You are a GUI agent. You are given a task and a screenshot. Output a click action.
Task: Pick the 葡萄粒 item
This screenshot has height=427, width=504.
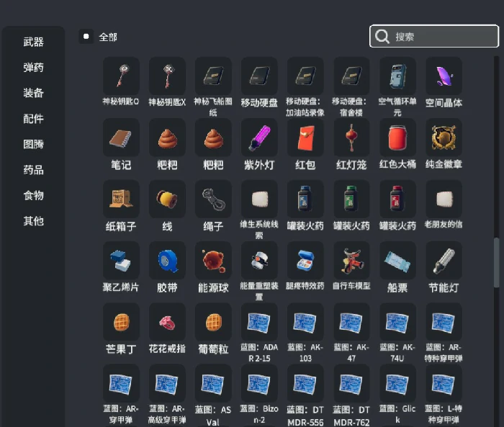pyautogui.click(x=213, y=322)
